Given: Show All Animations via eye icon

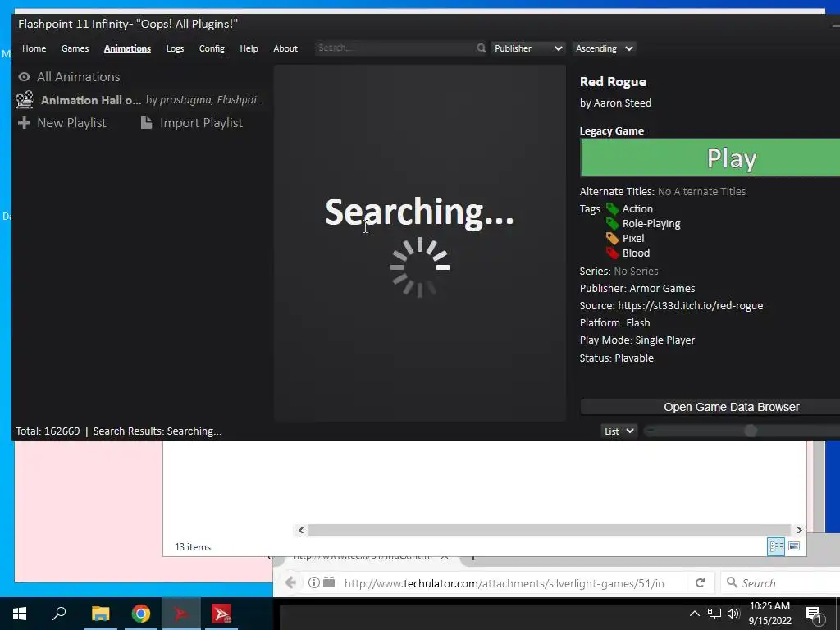Looking at the screenshot, I should 24,76.
